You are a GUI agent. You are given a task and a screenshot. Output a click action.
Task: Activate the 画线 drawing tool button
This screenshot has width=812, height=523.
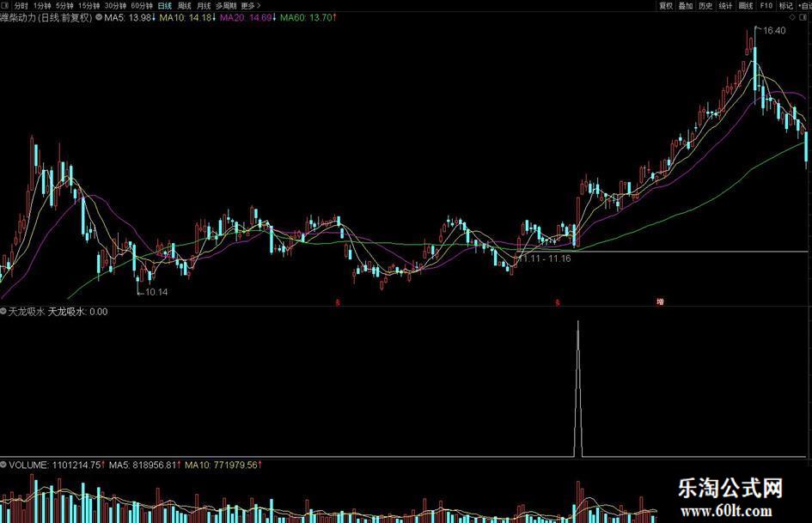click(746, 6)
